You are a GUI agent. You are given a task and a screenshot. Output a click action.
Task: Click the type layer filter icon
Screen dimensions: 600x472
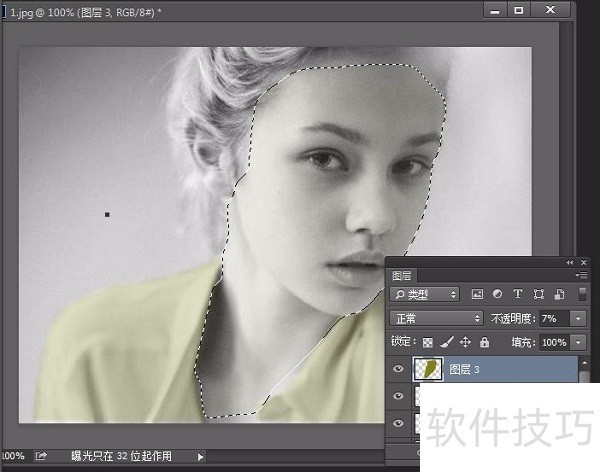coord(517,295)
